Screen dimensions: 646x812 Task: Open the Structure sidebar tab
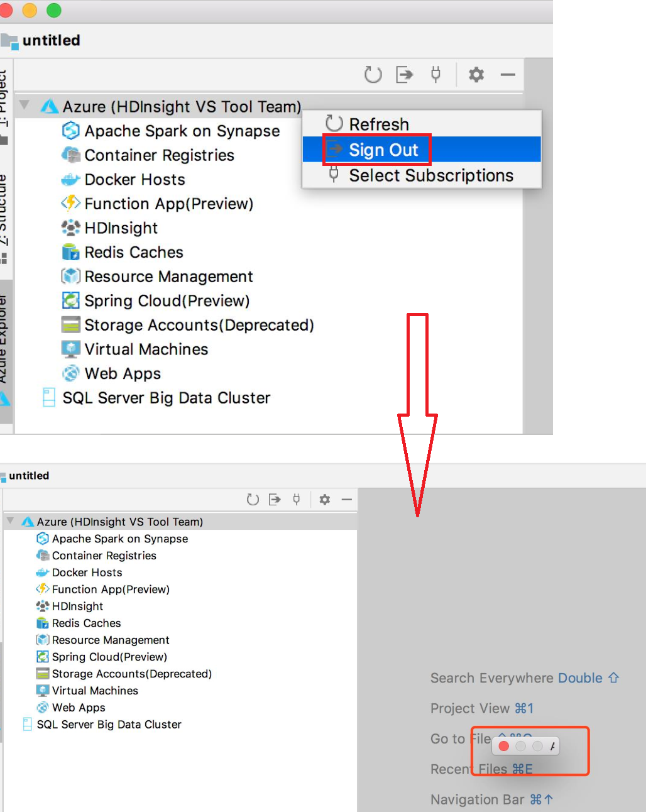pos(6,207)
